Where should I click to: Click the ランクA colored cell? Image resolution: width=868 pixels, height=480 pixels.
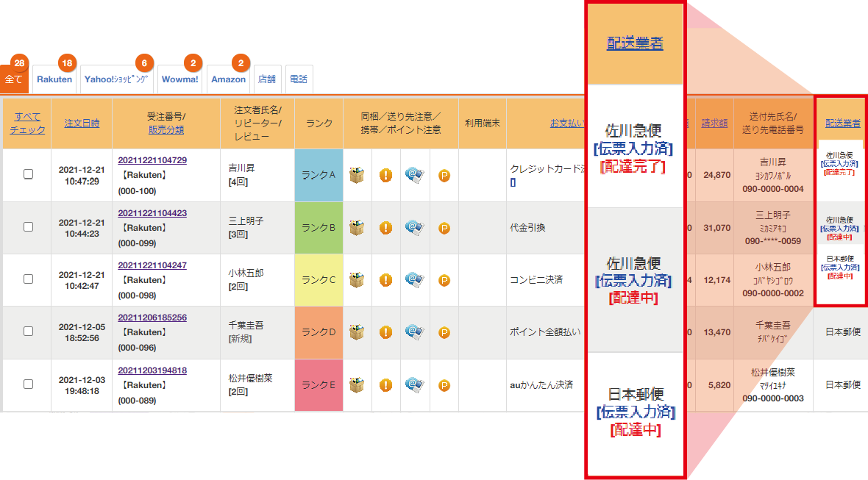(x=319, y=175)
